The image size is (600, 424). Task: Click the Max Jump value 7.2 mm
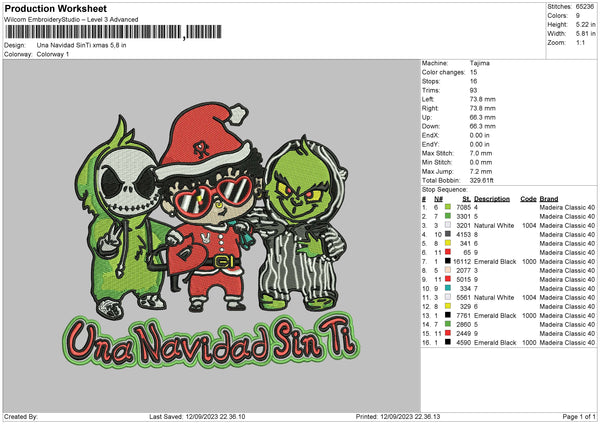[481, 171]
